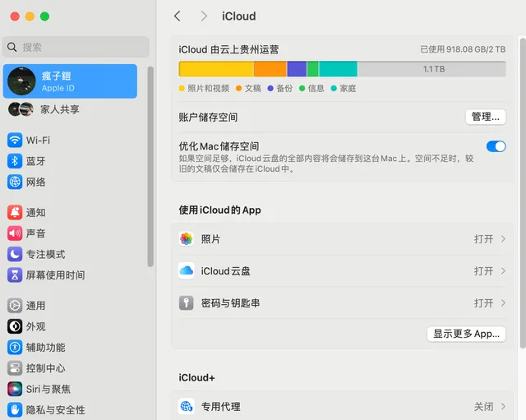Screen dimensions: 526x420
Task: Open Wi-Fi settings icon in sidebar
Action: pyautogui.click(x=15, y=141)
